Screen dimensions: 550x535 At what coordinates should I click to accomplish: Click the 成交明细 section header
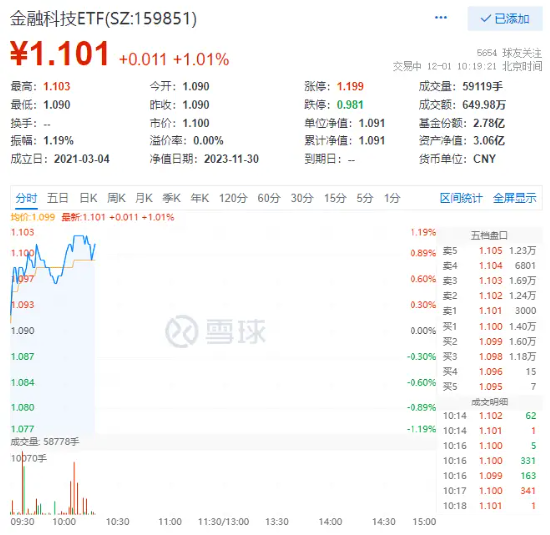(x=489, y=402)
